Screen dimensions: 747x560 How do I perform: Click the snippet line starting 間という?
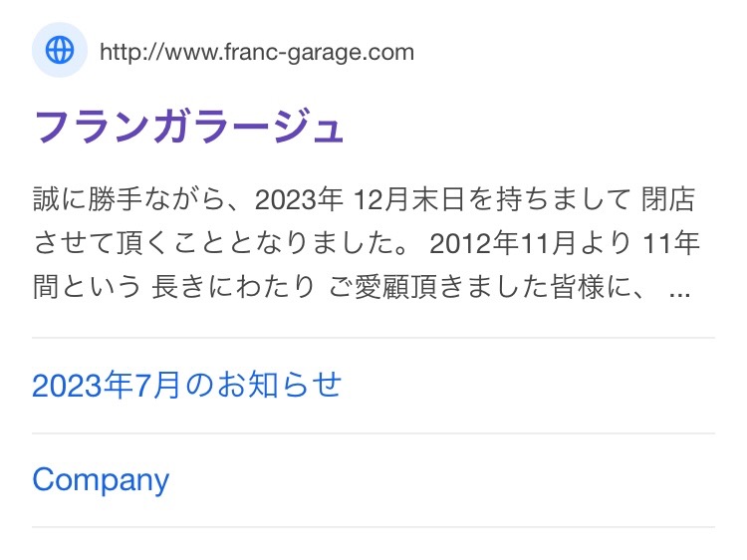(362, 287)
